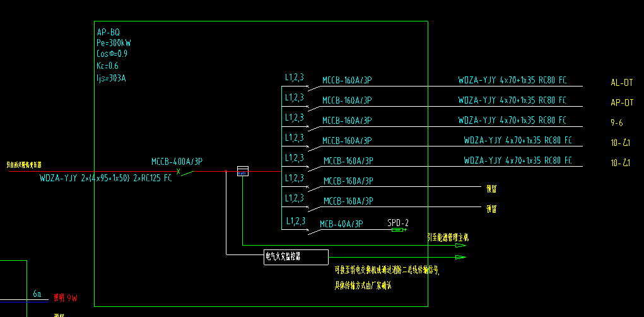Select the AP-BQ panel name text
The width and height of the screenshot is (644, 317).
[x=108, y=32]
